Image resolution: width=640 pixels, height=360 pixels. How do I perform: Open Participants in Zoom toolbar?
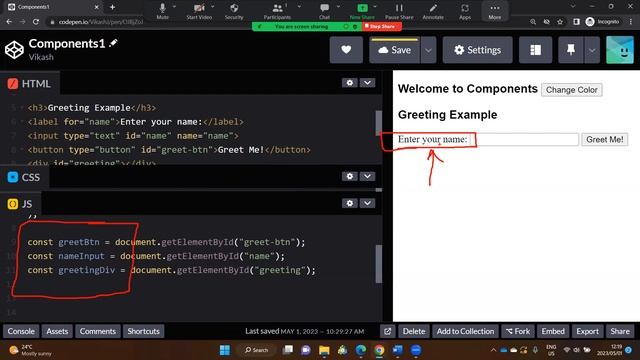tap(277, 11)
